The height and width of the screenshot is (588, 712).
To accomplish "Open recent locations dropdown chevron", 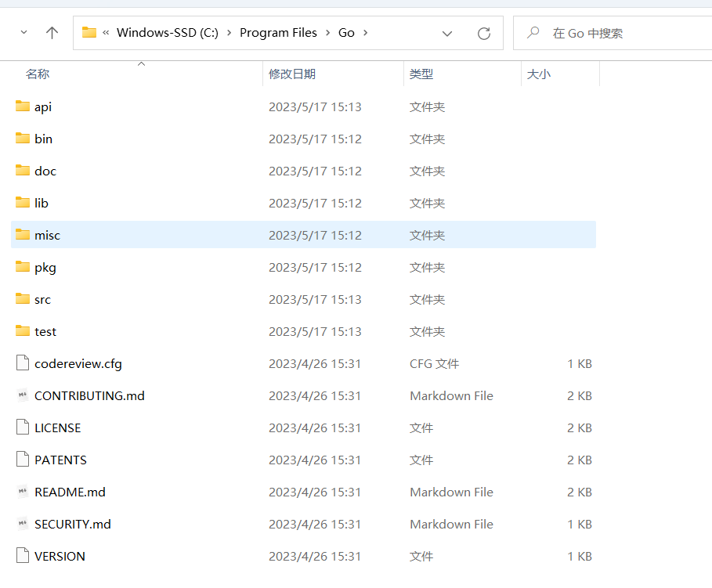I will [x=24, y=33].
